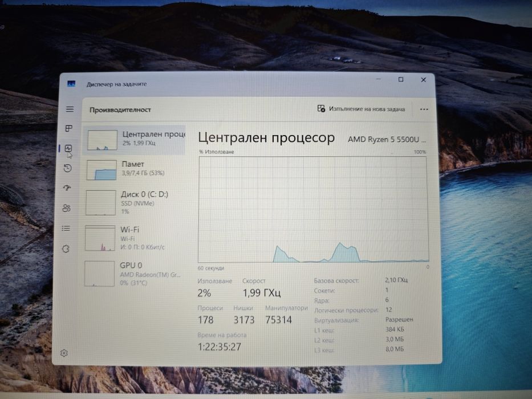Maximize the Task Manager window

point(401,79)
